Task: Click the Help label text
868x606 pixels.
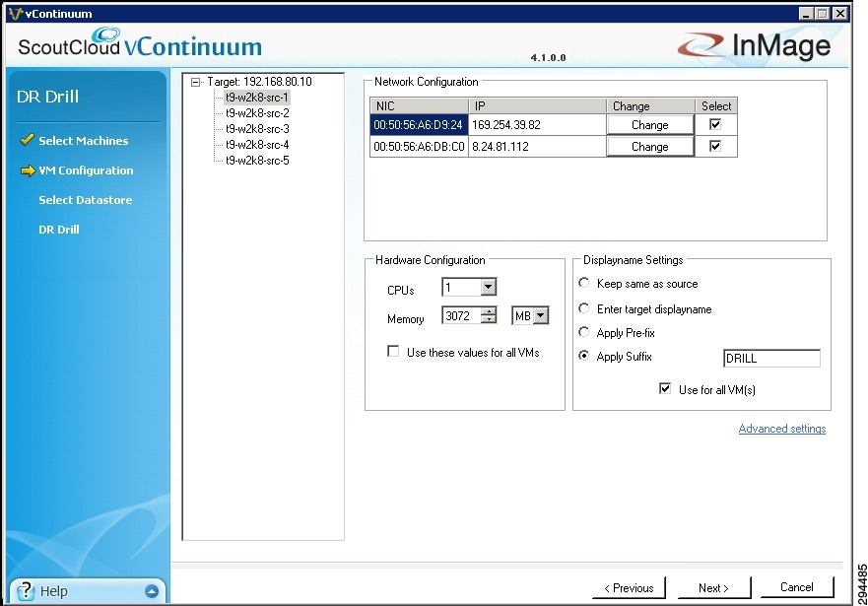Action: (54, 591)
